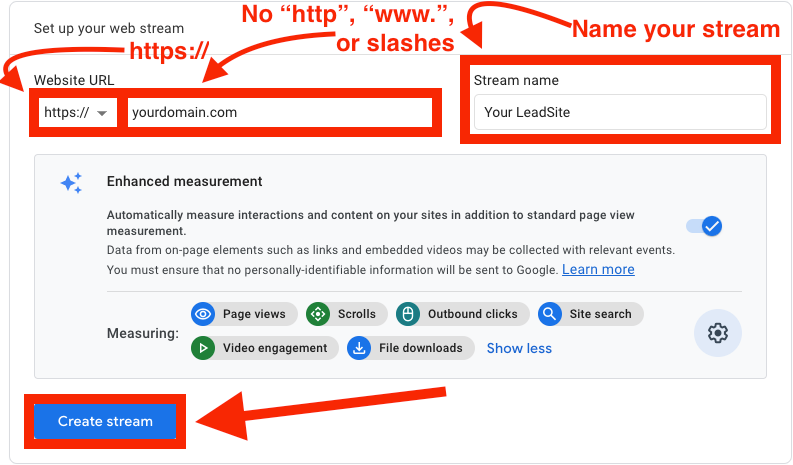Click the Website URL label
The image size is (793, 465).
click(73, 80)
